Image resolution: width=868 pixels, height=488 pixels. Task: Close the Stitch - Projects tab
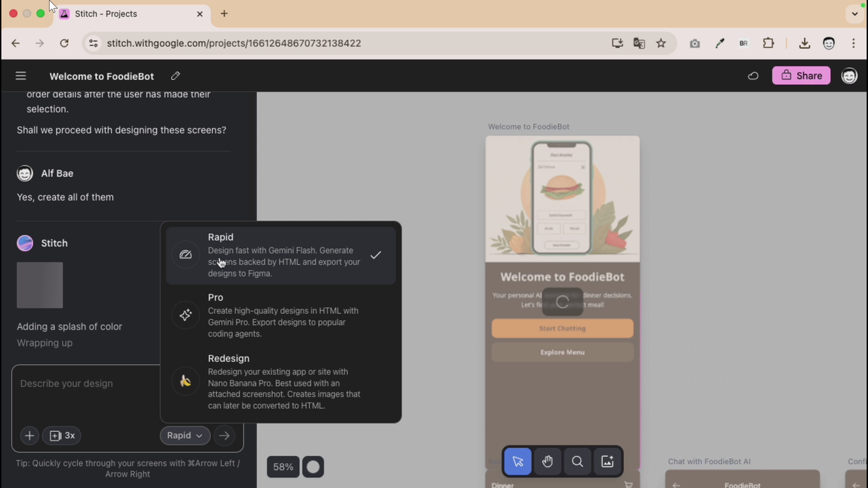point(200,14)
